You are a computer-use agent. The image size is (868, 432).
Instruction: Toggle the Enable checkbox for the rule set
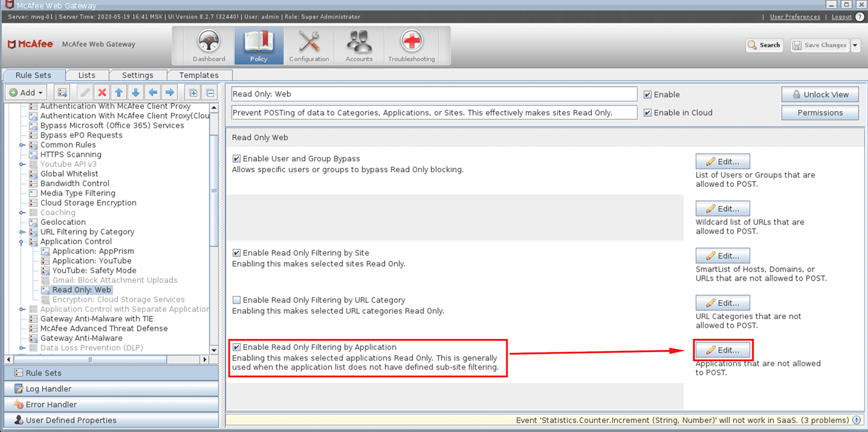(x=648, y=94)
